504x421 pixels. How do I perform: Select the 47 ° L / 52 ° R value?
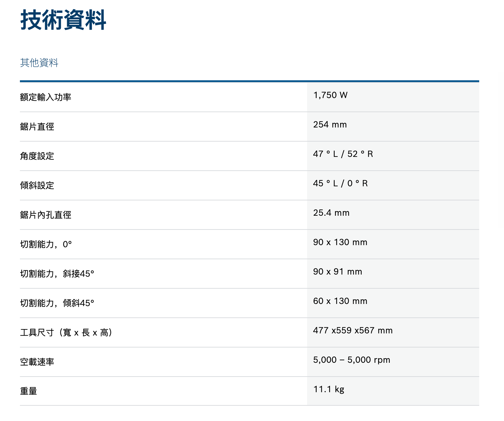[343, 154]
